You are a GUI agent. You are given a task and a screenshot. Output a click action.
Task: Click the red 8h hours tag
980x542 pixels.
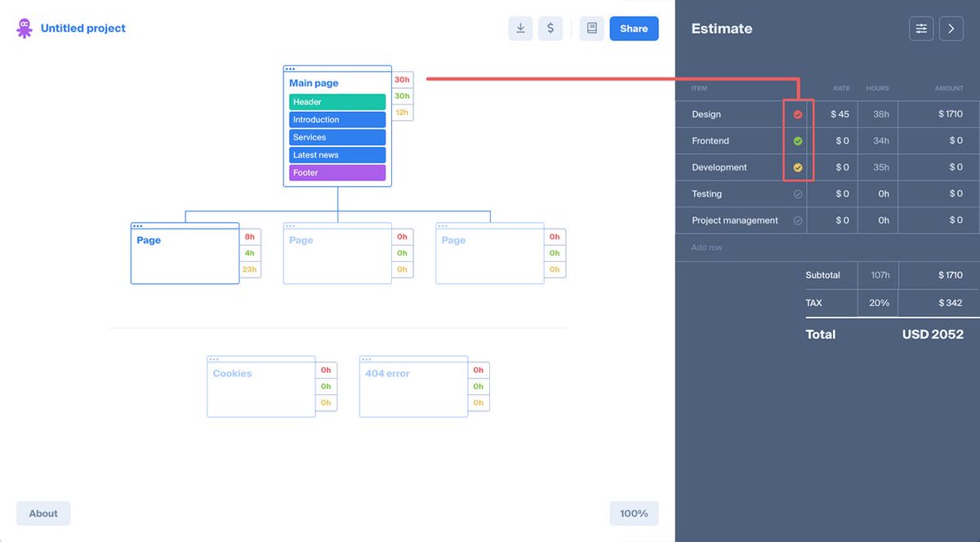[x=250, y=237]
